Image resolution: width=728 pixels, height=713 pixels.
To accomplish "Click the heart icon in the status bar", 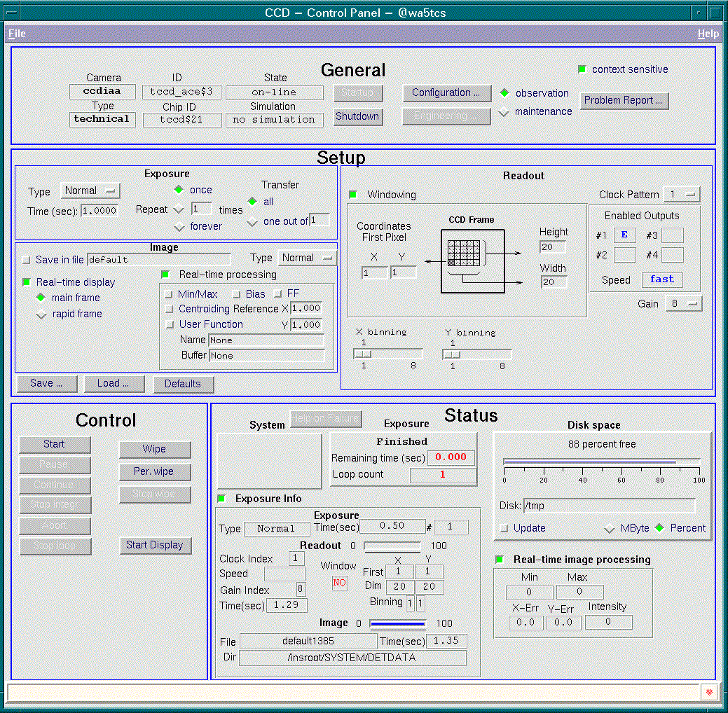I will 708,692.
